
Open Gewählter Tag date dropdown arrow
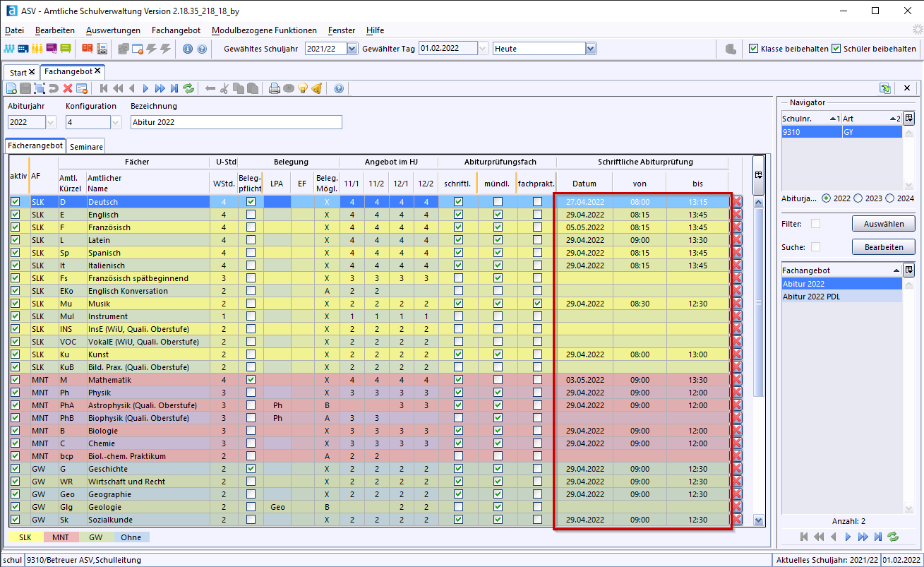[x=483, y=49]
